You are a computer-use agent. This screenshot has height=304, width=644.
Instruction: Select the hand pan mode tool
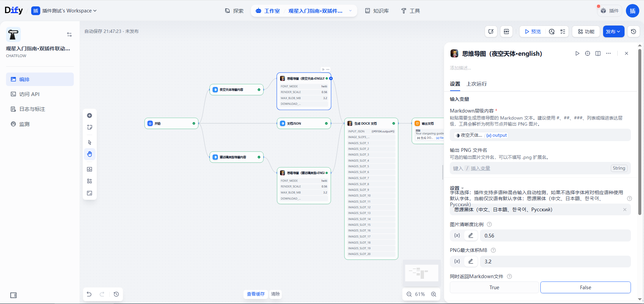[x=90, y=154]
